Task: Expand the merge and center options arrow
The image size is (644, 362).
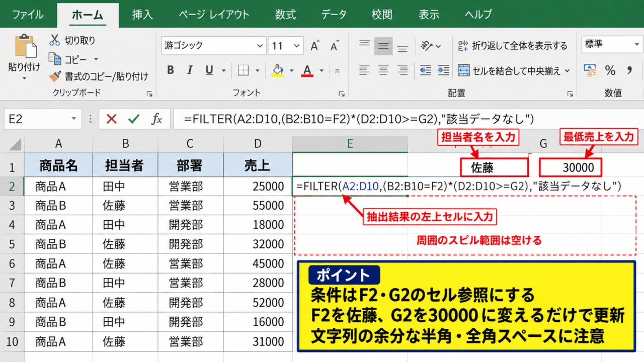Action: click(567, 71)
